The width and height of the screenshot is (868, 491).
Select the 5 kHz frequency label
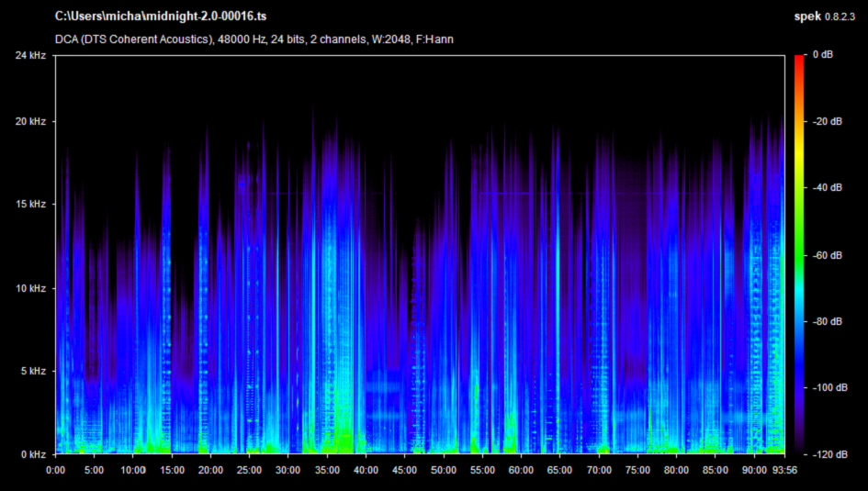pos(33,372)
